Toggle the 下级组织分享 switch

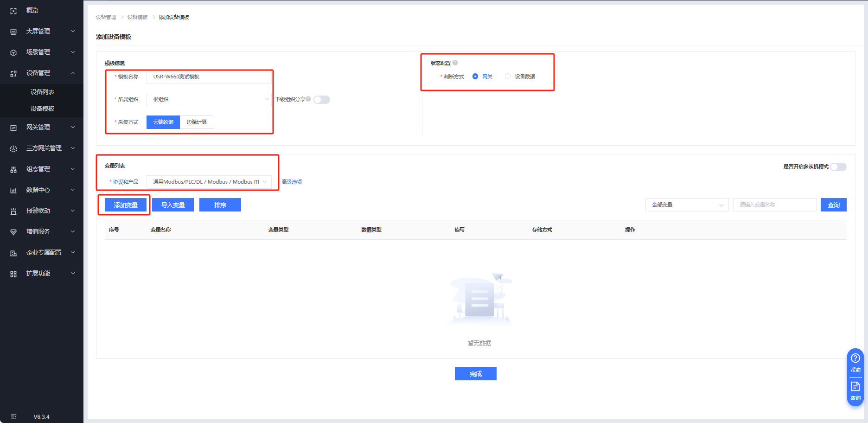coord(321,100)
